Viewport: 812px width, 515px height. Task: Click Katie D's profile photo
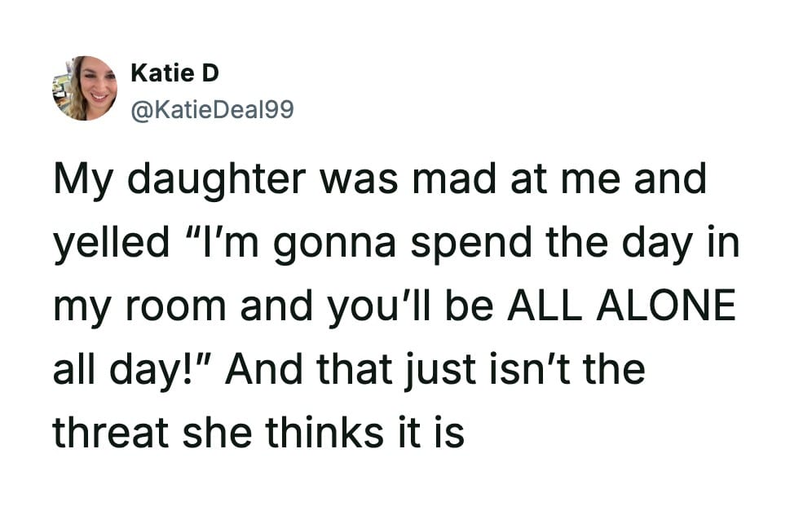click(x=85, y=88)
